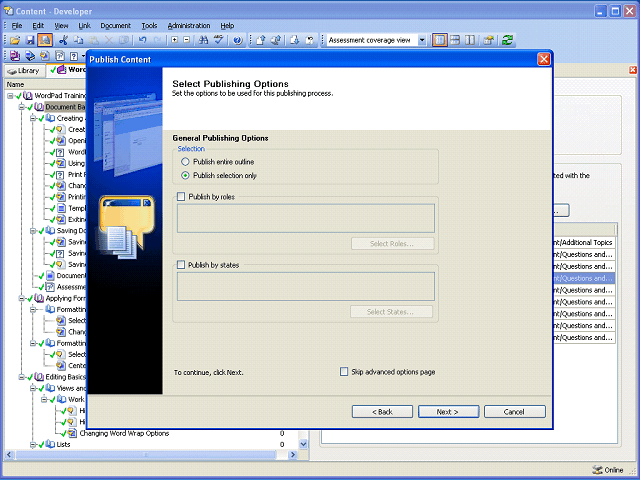Screen dimensions: 640x480
Task: Open Help via blue question mark icon
Action: pyautogui.click(x=238, y=40)
